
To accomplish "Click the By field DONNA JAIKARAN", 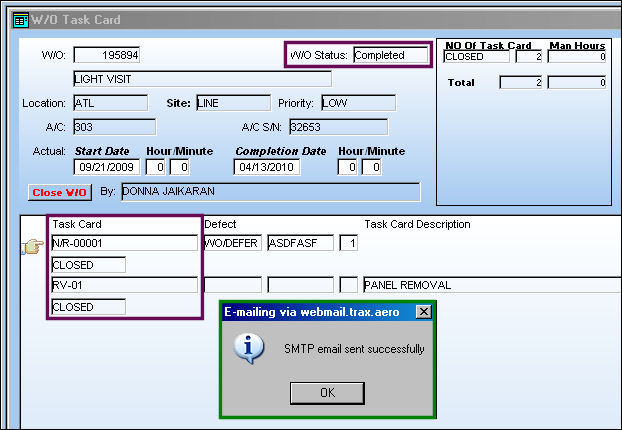I will (x=271, y=192).
